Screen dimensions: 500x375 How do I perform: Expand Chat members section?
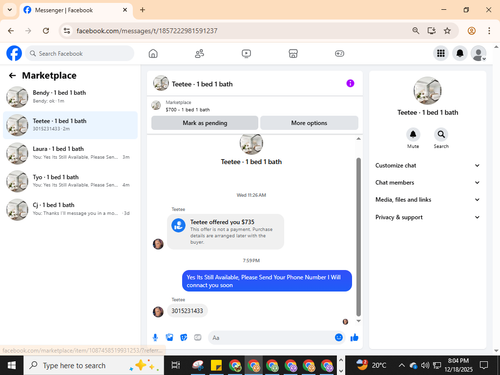(x=428, y=182)
